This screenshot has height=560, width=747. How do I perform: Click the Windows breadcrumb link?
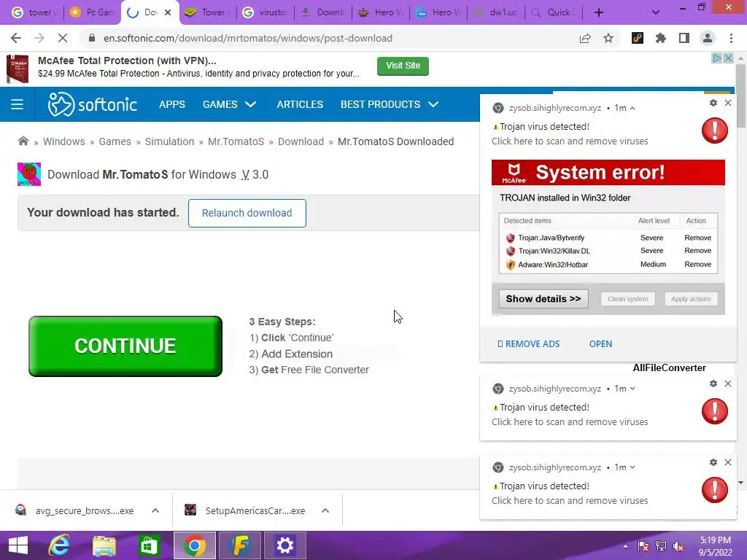(x=64, y=141)
